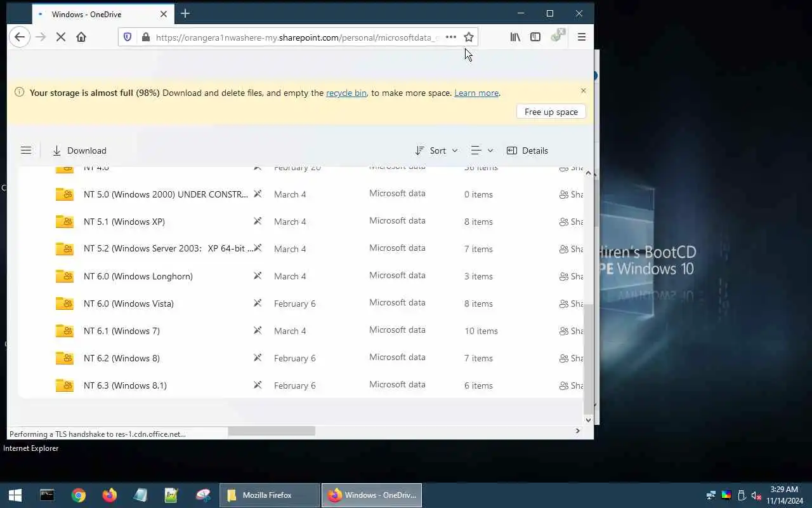The image size is (812, 508).
Task: Open NT 5.1 (Windows XP) folder icon
Action: [64, 222]
